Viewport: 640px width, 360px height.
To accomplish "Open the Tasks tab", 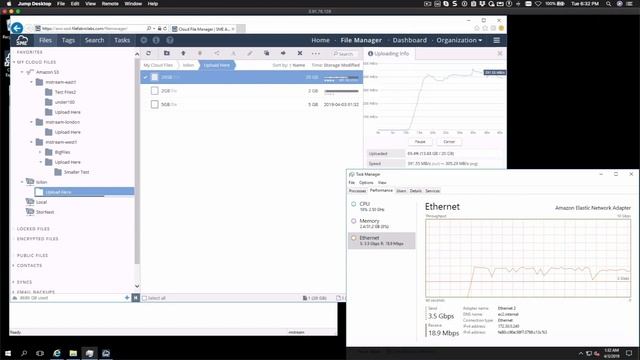I will click(x=122, y=40).
